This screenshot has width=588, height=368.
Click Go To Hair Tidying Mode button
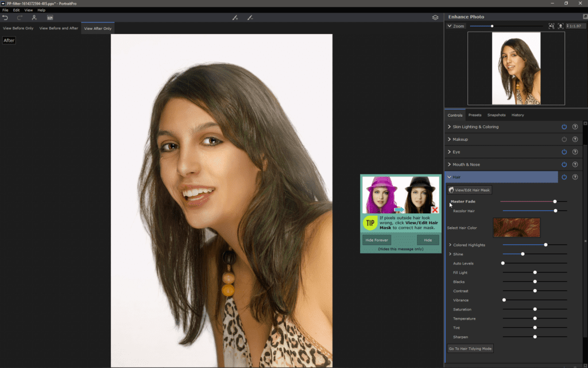click(x=470, y=348)
